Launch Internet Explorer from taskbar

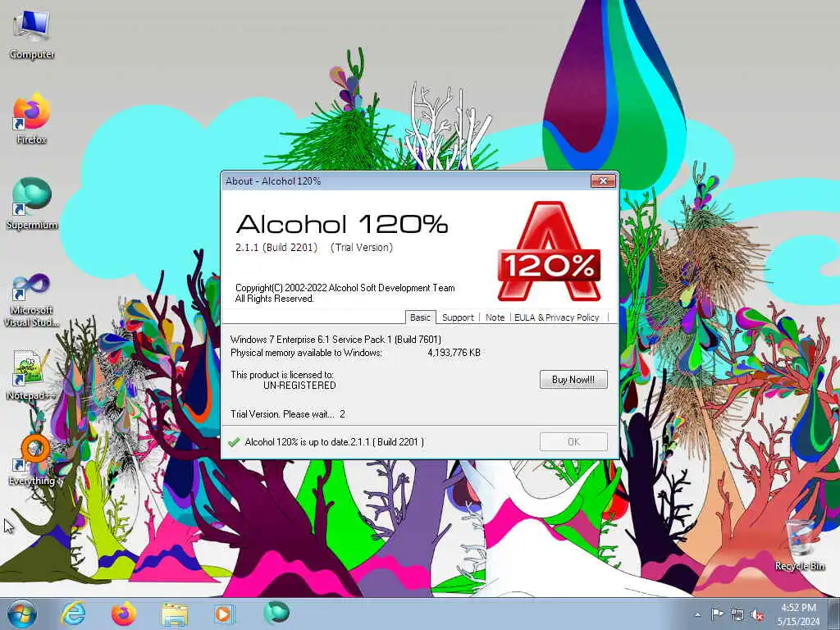click(73, 614)
